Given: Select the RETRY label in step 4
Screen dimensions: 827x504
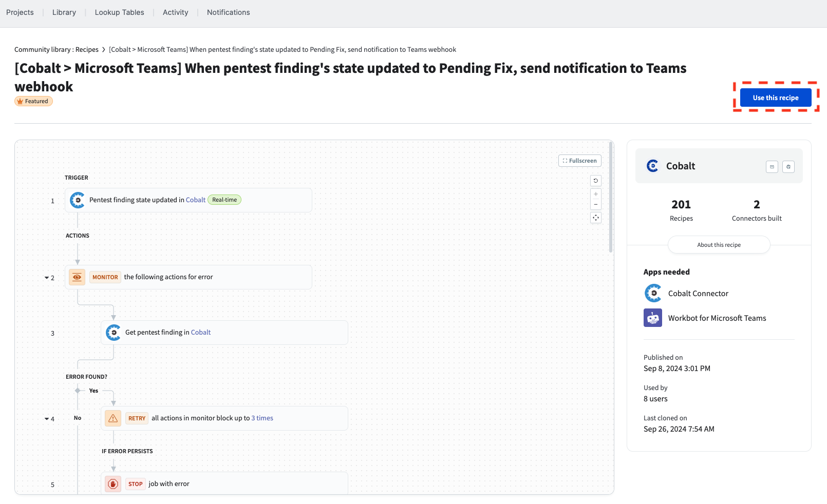Looking at the screenshot, I should [137, 418].
